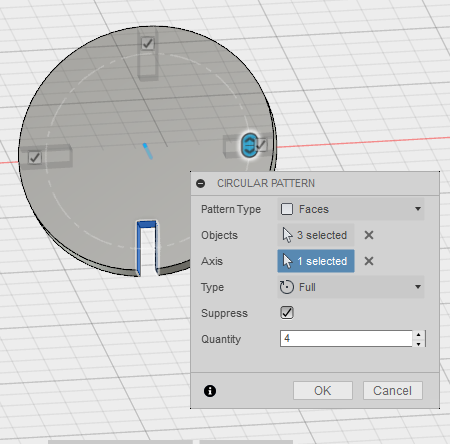Confirm the pattern with OK
Screen dimensions: 450x444
[x=323, y=391]
